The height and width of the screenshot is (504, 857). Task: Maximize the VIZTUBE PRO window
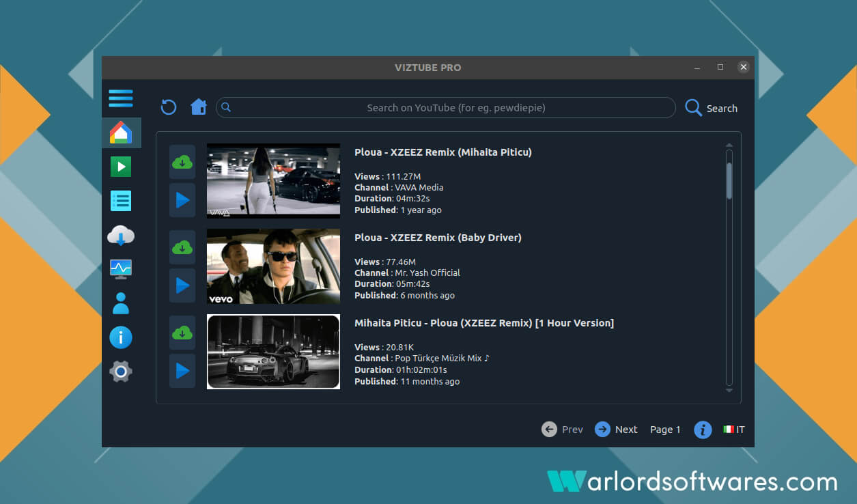pyautogui.click(x=720, y=67)
